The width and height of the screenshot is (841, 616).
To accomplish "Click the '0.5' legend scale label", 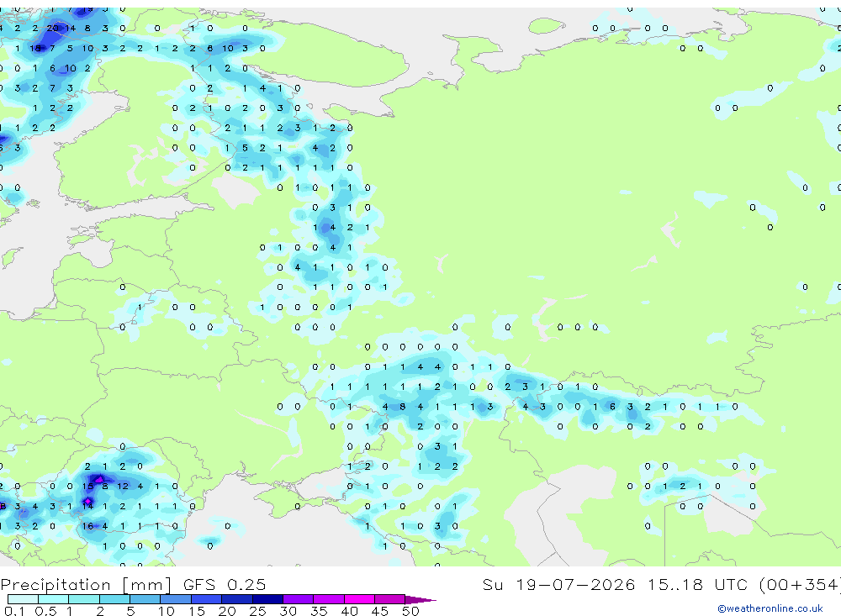I will [45, 611].
